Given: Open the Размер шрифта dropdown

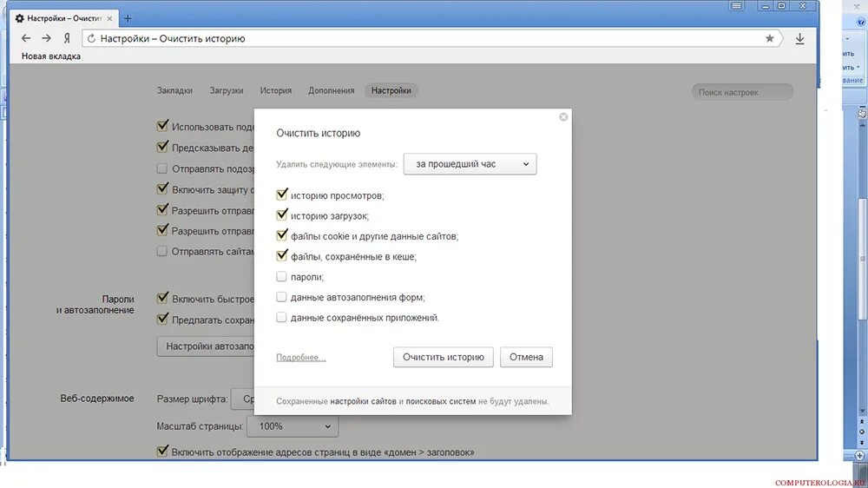Looking at the screenshot, I should (242, 399).
